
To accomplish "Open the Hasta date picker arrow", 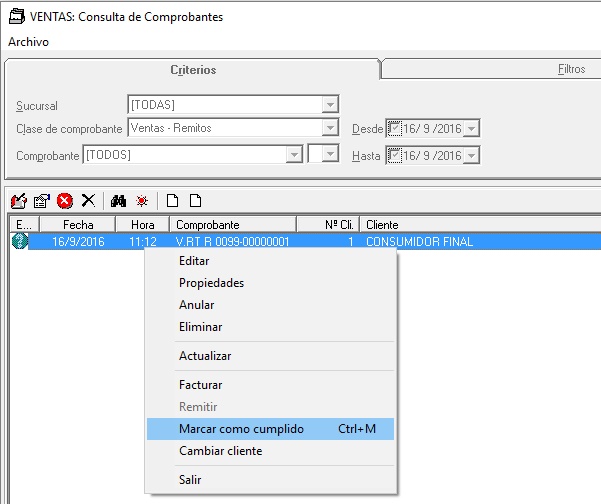I will pos(472,156).
